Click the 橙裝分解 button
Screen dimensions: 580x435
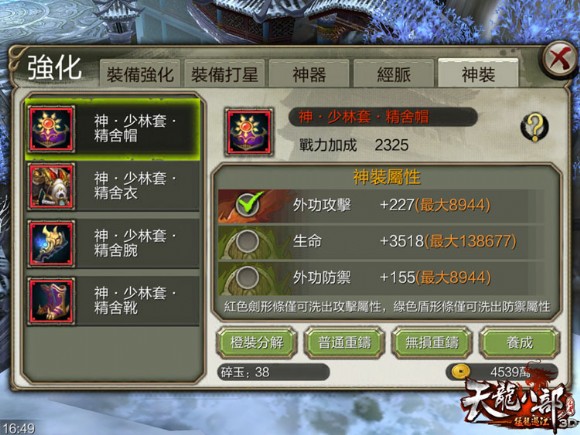(257, 342)
